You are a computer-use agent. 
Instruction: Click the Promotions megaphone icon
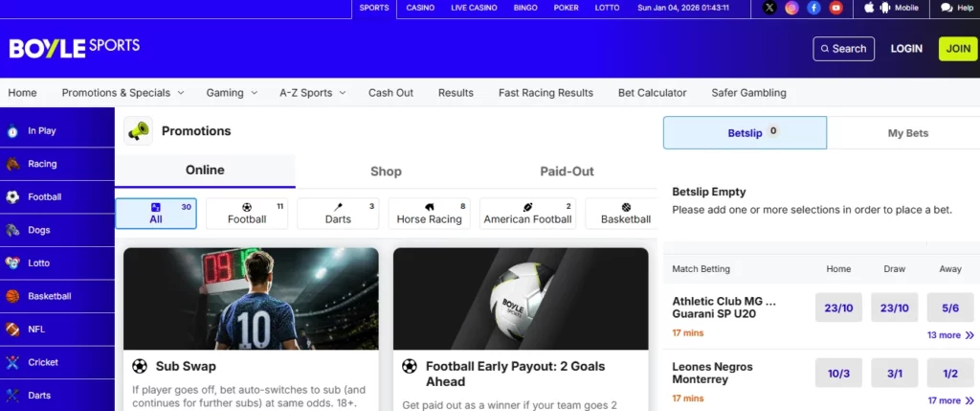(138, 131)
